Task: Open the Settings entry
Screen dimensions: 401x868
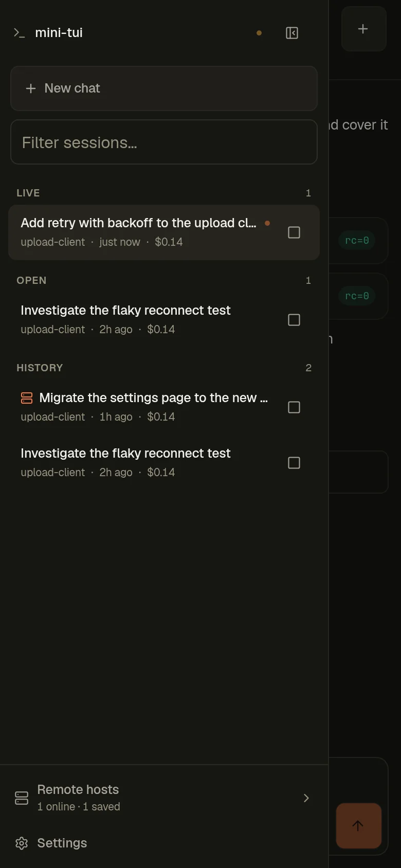Action: click(x=164, y=843)
